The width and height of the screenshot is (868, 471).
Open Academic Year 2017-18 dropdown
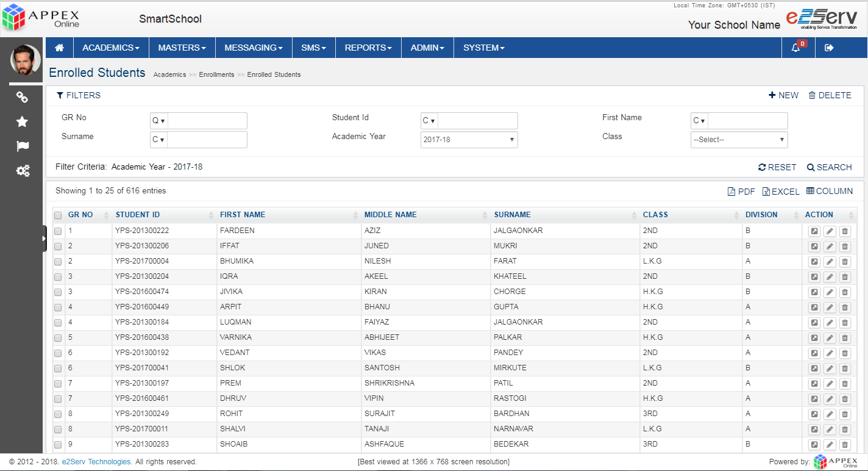pyautogui.click(x=469, y=140)
